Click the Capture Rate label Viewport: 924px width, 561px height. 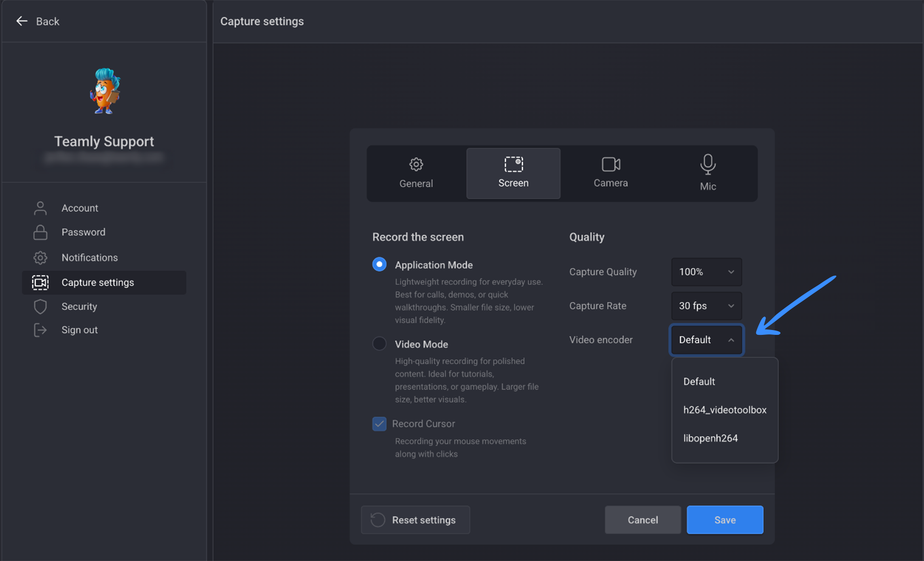[598, 306]
